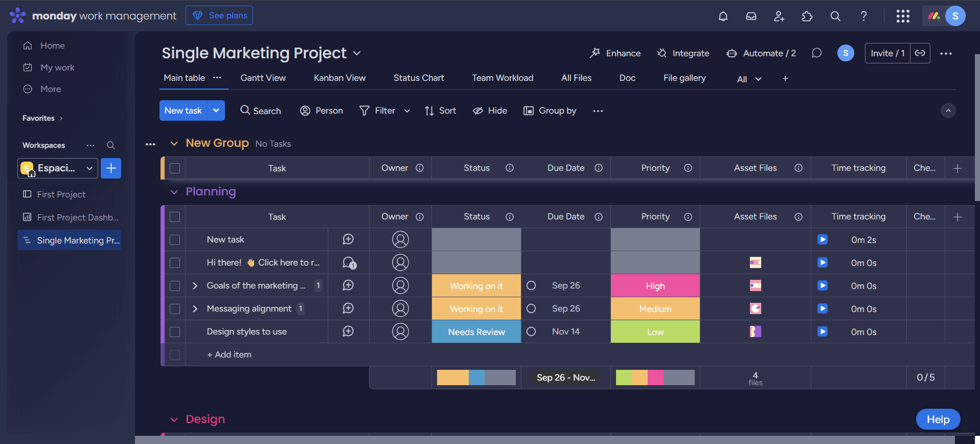The image size is (980, 444).
Task: Open the New task dropdown arrow
Action: coord(216,110)
